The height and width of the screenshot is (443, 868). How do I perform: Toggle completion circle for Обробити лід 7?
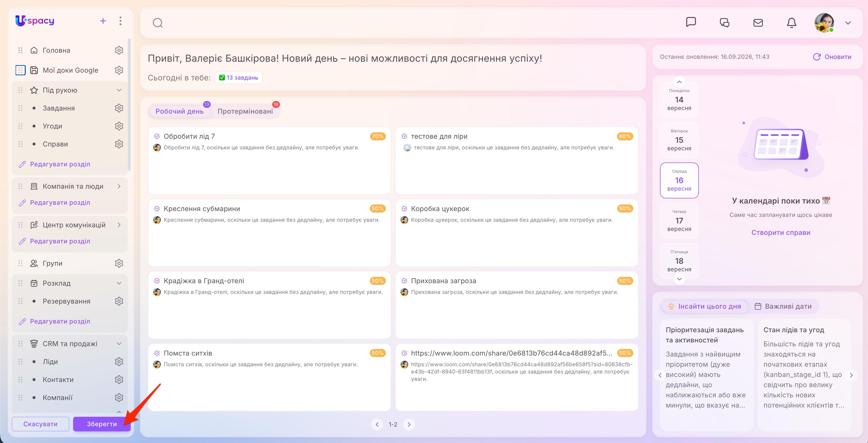click(x=157, y=136)
